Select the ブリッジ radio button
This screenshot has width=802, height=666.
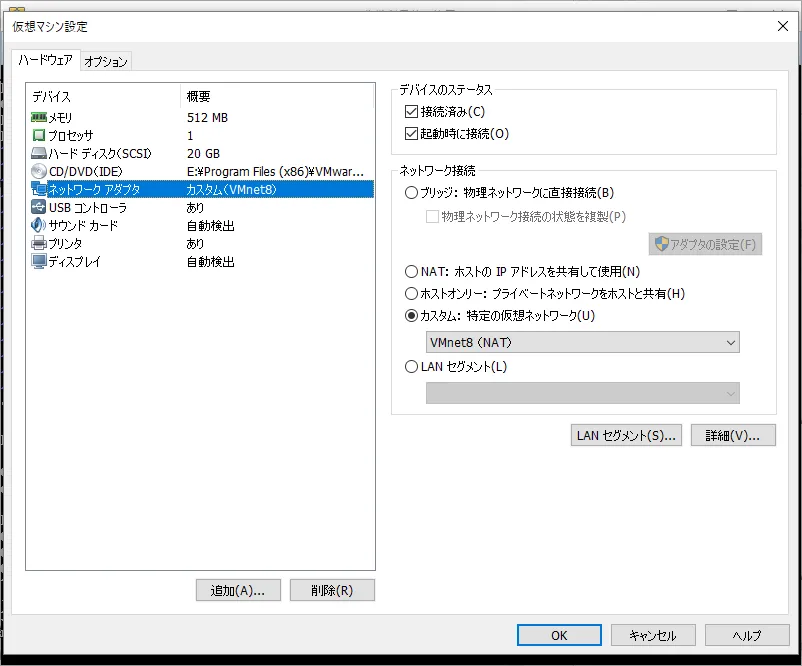click(x=411, y=193)
